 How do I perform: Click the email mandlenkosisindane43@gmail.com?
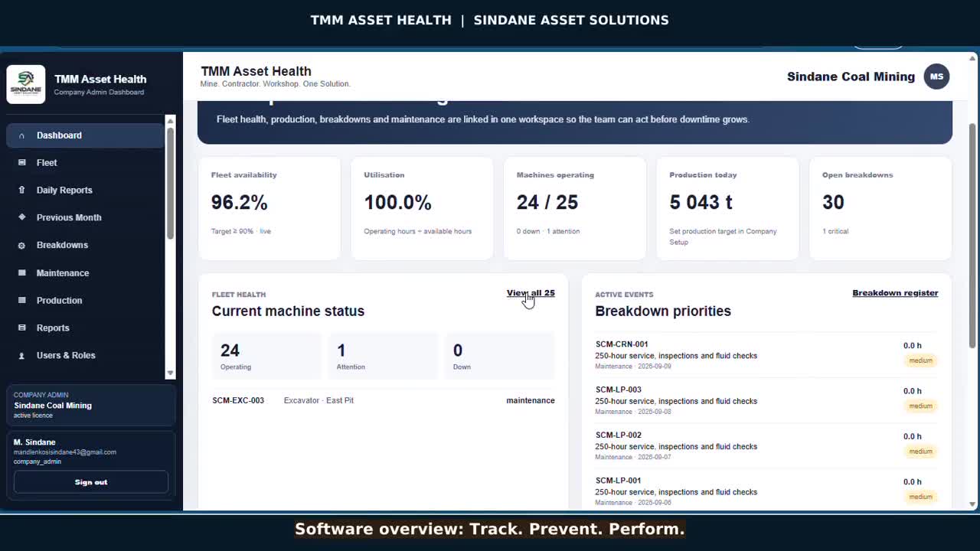coord(65,452)
